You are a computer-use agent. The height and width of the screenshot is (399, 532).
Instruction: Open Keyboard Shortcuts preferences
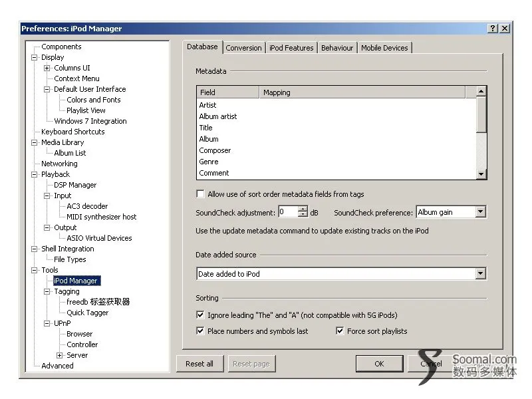(x=72, y=132)
